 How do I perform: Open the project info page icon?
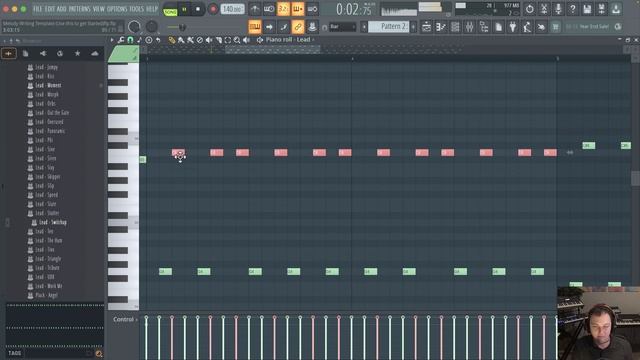pyautogui.click(x=498, y=27)
